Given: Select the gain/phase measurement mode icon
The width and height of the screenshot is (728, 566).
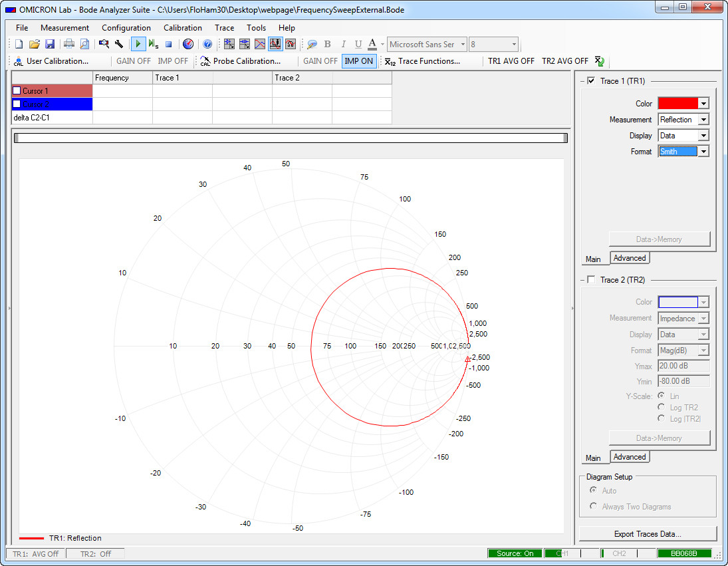Looking at the screenshot, I should point(229,44).
